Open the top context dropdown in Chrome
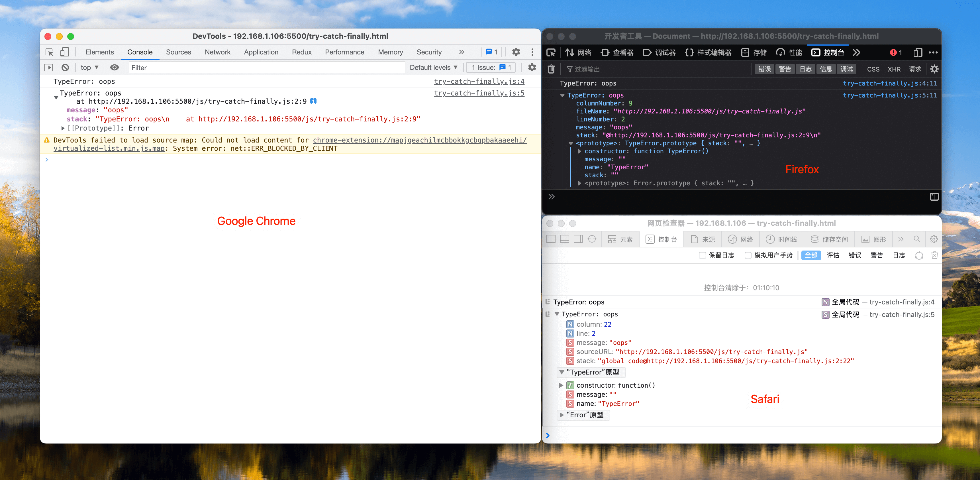 pos(89,67)
